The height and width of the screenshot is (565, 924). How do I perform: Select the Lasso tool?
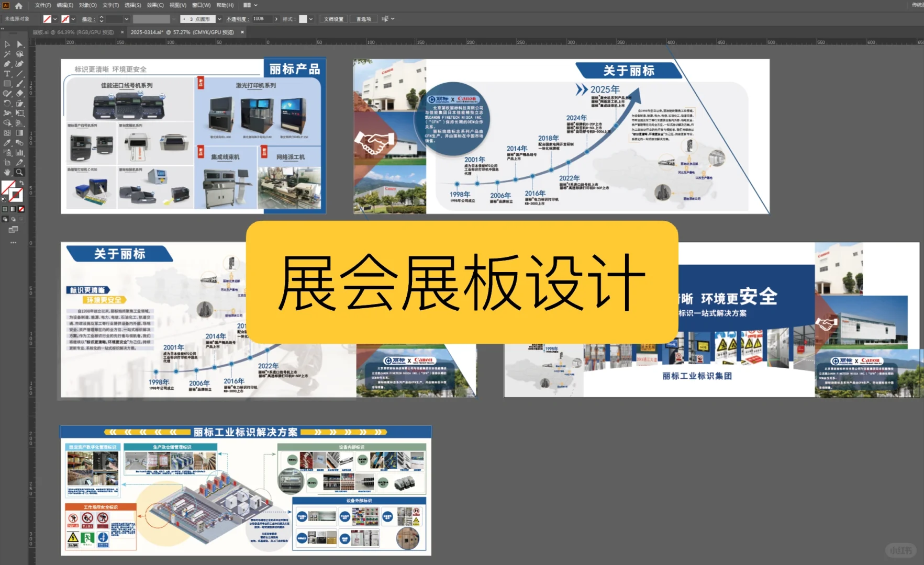20,54
